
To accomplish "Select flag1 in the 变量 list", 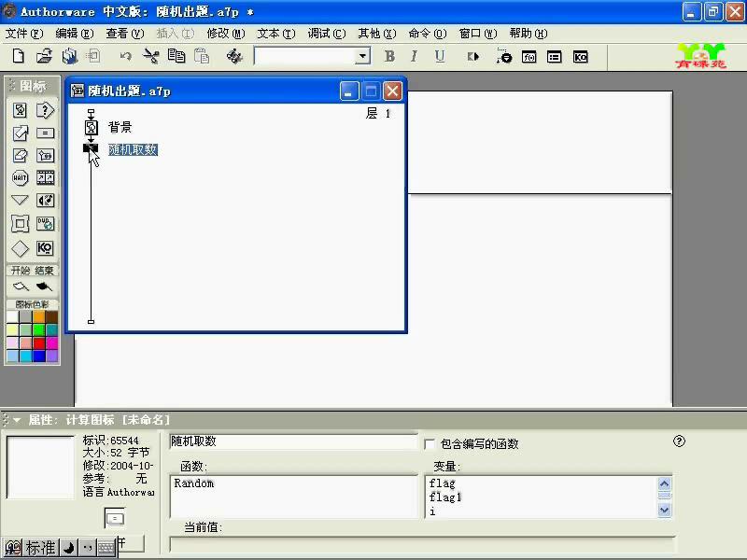I will coord(445,497).
